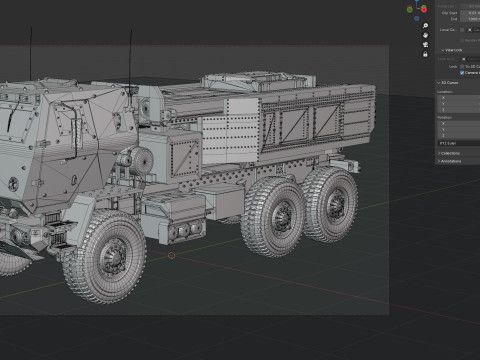480x360 pixels.
Task: Toggle the camera view icon
Action: click(425, 45)
